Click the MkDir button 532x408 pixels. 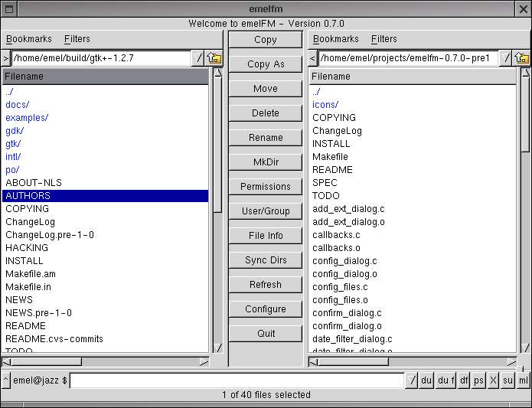pos(266,162)
